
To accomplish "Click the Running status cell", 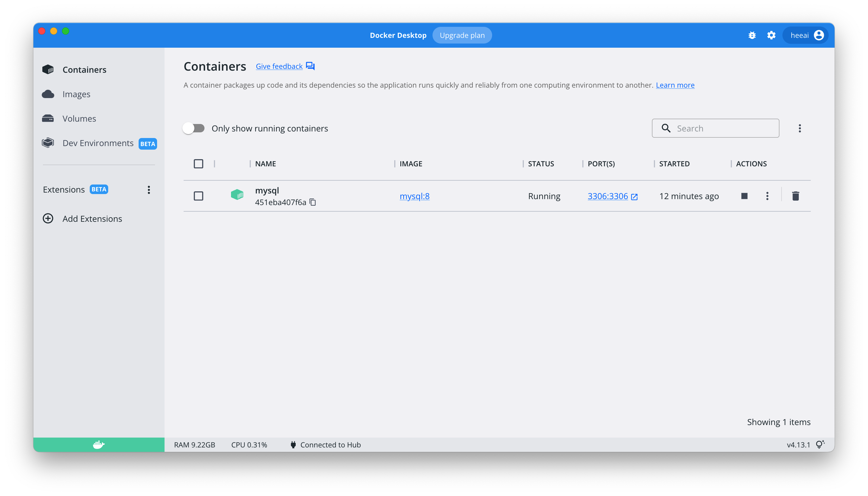I will click(x=544, y=196).
